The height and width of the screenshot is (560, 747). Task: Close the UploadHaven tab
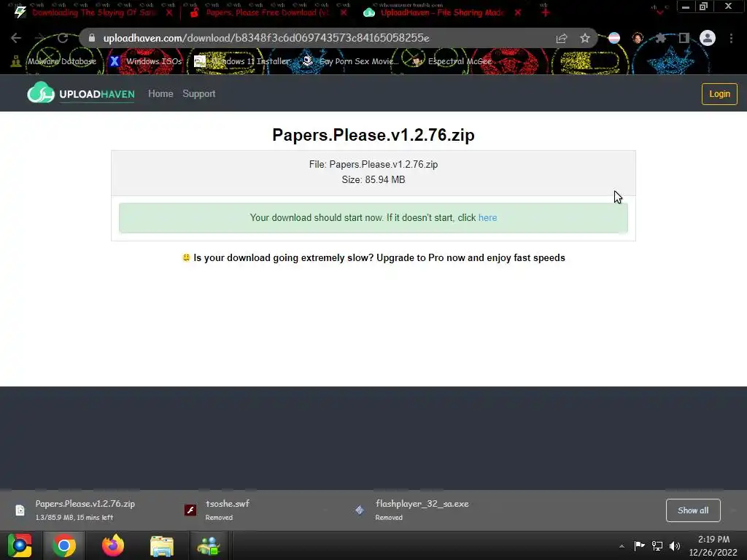(x=518, y=12)
